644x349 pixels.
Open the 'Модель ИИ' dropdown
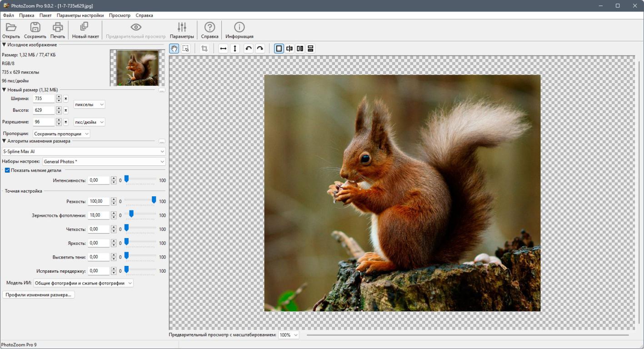(83, 283)
